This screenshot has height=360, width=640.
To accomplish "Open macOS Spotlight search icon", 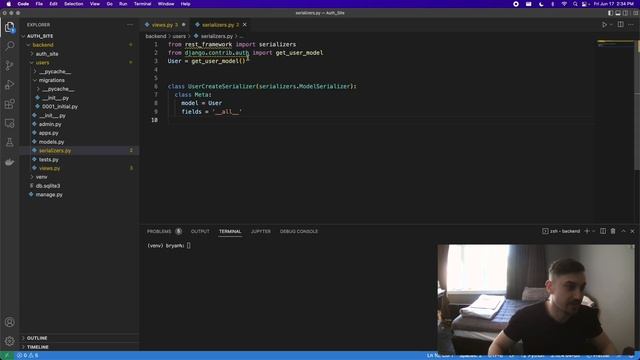I will pos(575,4).
